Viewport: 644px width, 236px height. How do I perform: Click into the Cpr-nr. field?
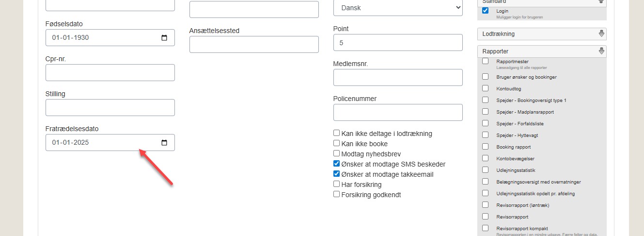pos(110,73)
